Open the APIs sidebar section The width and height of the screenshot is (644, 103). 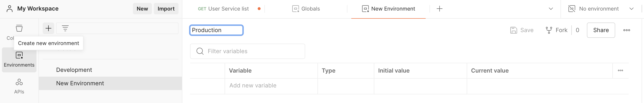19,86
